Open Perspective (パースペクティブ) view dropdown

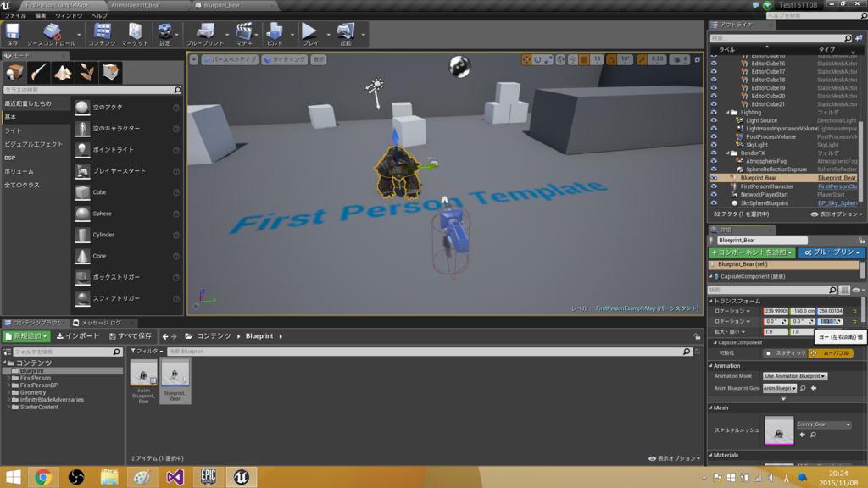[x=231, y=60]
